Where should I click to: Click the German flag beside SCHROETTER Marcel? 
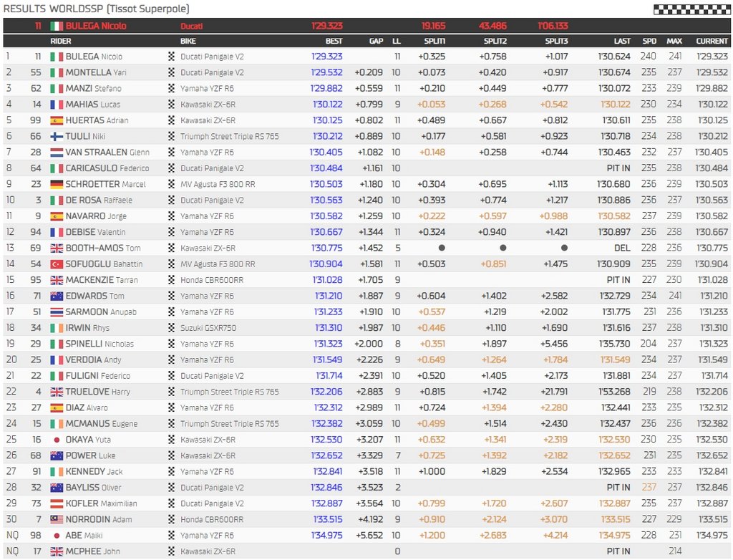click(57, 184)
